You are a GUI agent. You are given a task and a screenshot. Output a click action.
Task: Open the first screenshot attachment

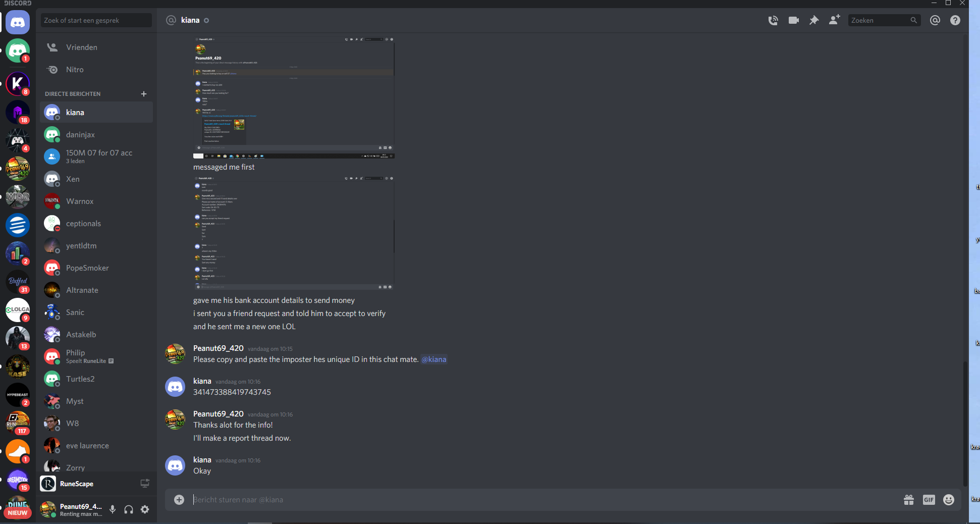click(x=294, y=97)
